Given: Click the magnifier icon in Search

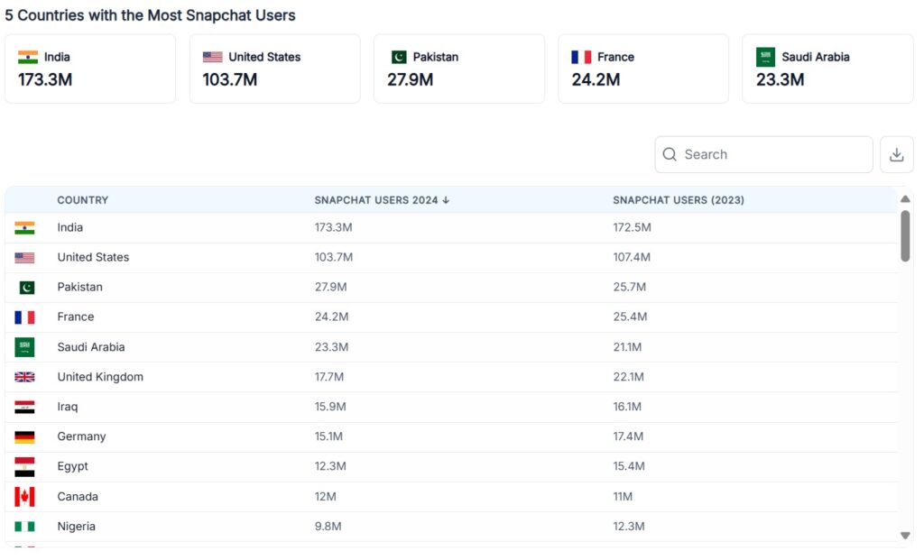Looking at the screenshot, I should click(x=670, y=154).
